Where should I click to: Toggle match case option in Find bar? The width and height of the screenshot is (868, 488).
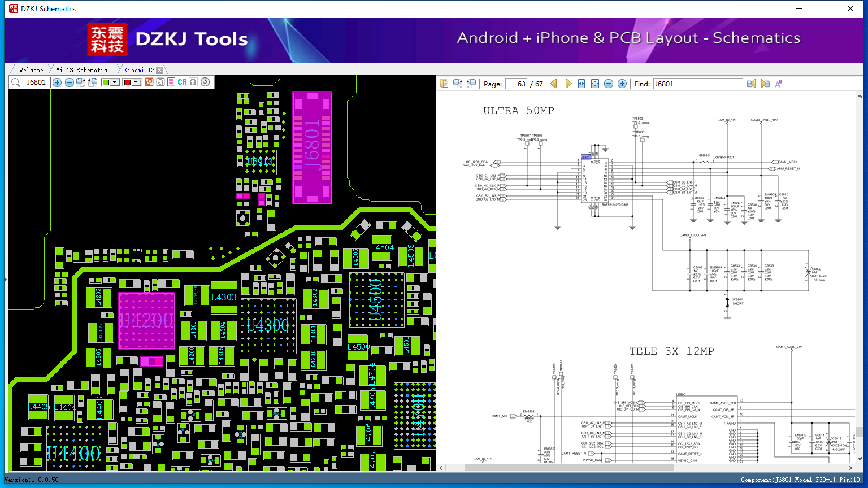[x=779, y=84]
